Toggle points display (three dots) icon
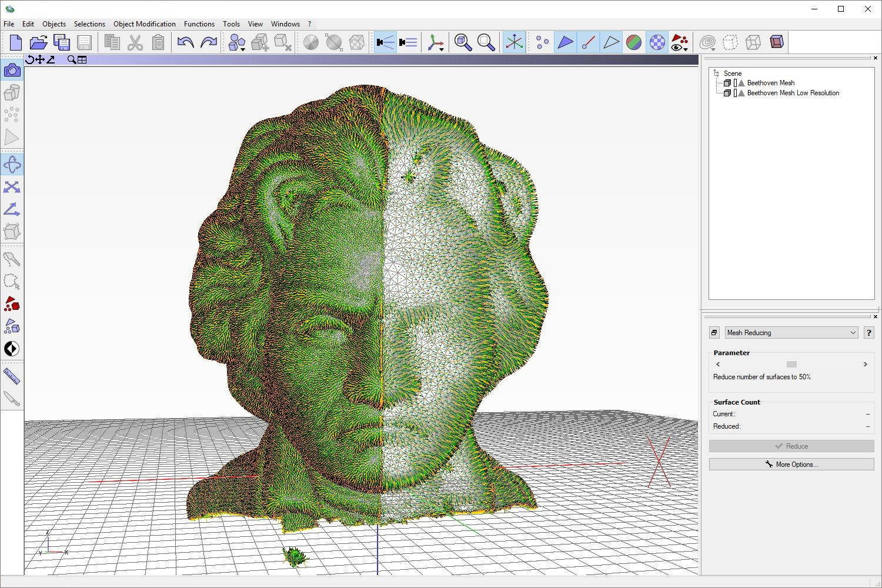This screenshot has width=882, height=588. tap(542, 42)
